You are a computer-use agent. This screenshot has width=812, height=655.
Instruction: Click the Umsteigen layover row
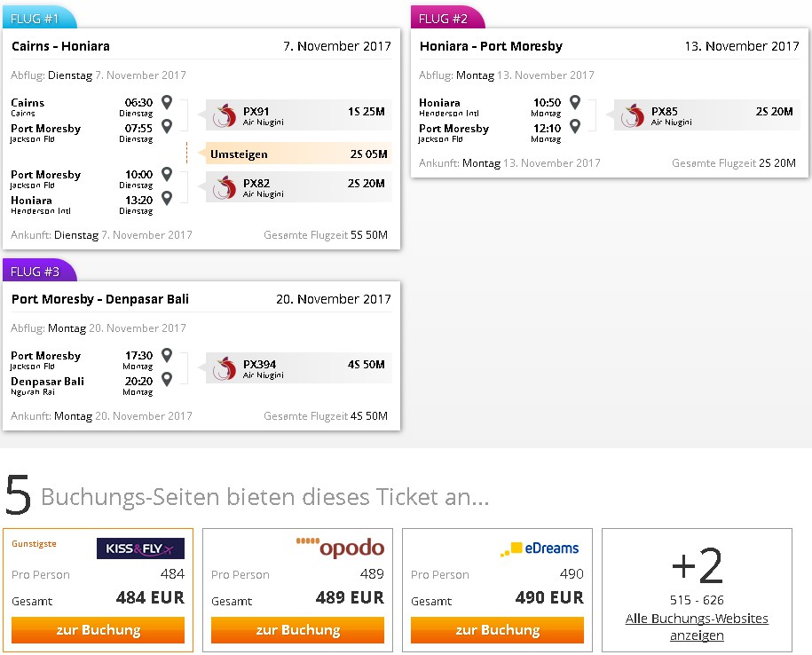(299, 154)
